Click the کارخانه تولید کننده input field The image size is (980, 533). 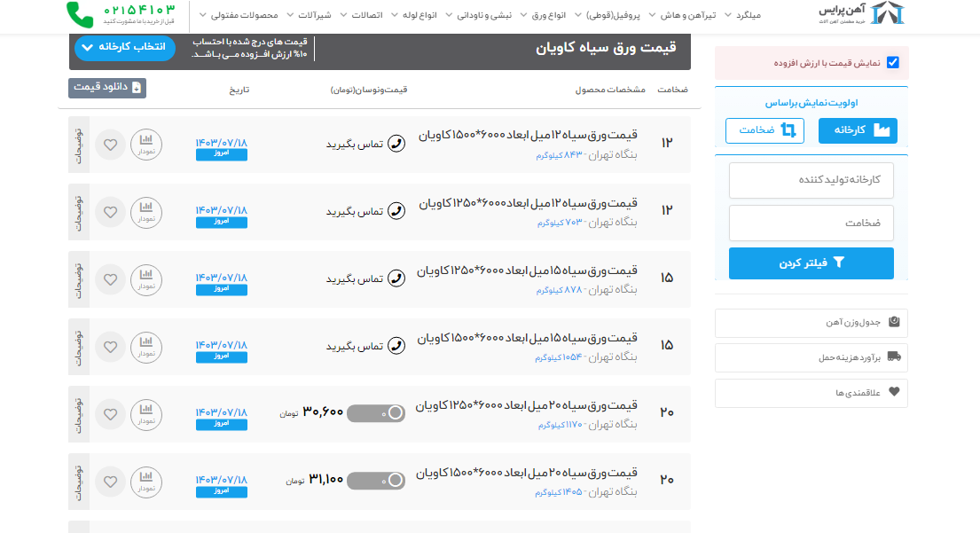click(811, 180)
